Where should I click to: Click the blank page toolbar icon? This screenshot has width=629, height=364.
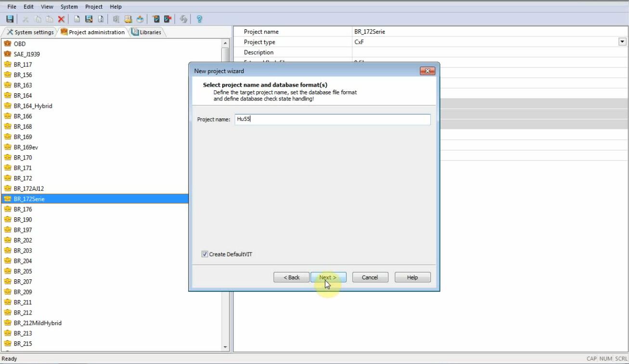click(x=77, y=19)
